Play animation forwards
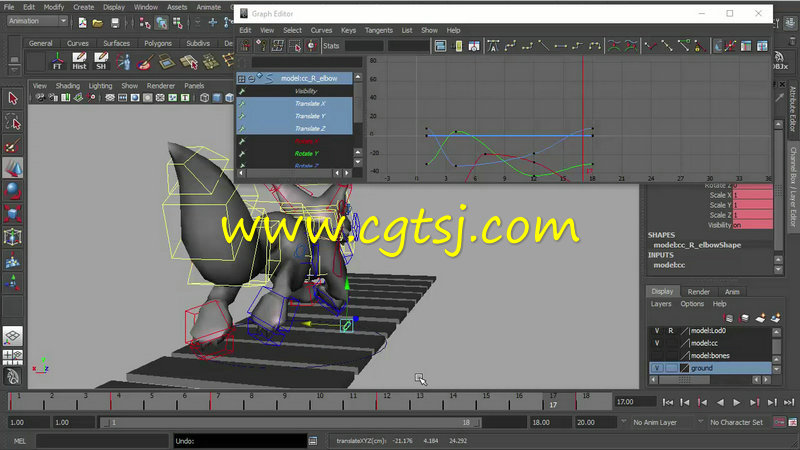 click(x=736, y=403)
